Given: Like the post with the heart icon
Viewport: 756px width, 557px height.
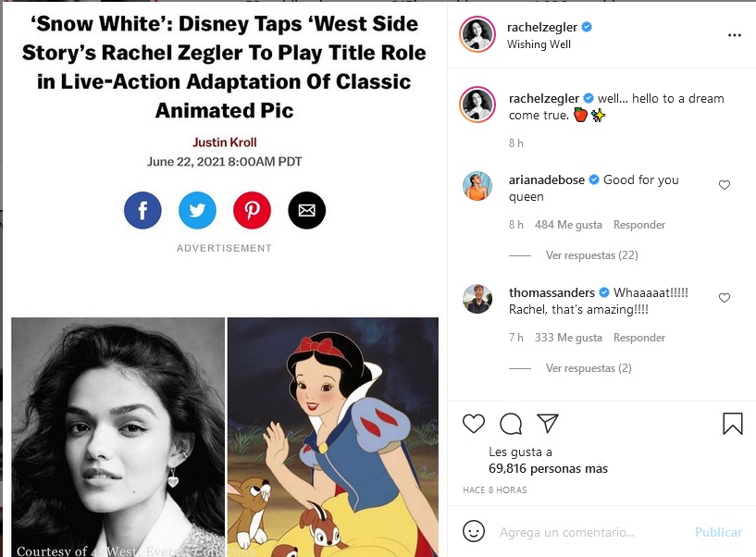Looking at the screenshot, I should [473, 424].
